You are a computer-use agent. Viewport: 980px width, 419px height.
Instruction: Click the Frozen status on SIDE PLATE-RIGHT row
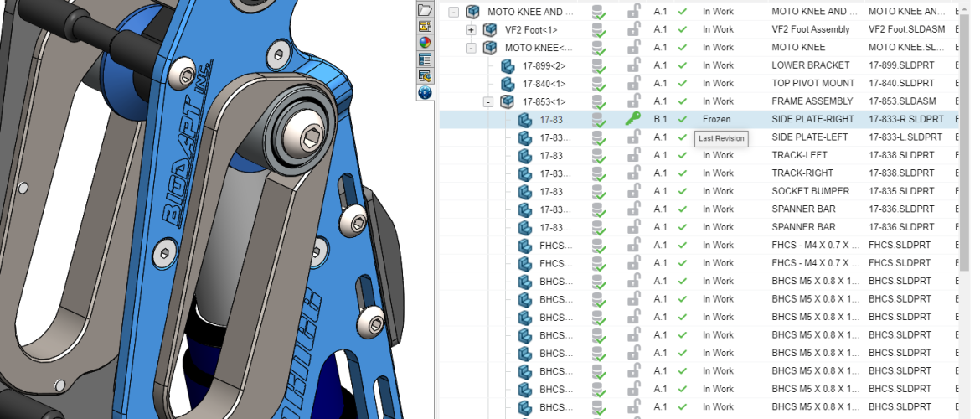[716, 120]
